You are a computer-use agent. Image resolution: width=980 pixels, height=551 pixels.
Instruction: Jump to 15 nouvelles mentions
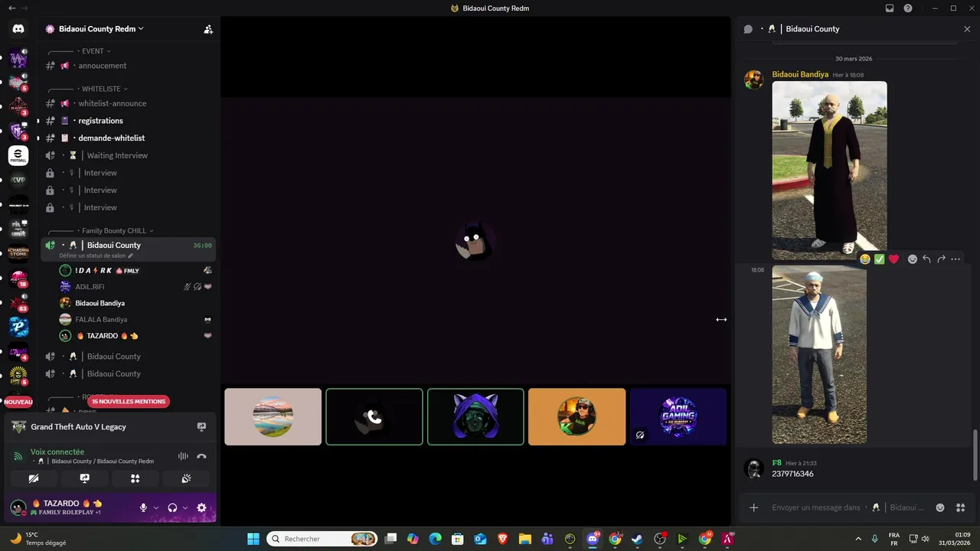coord(128,401)
